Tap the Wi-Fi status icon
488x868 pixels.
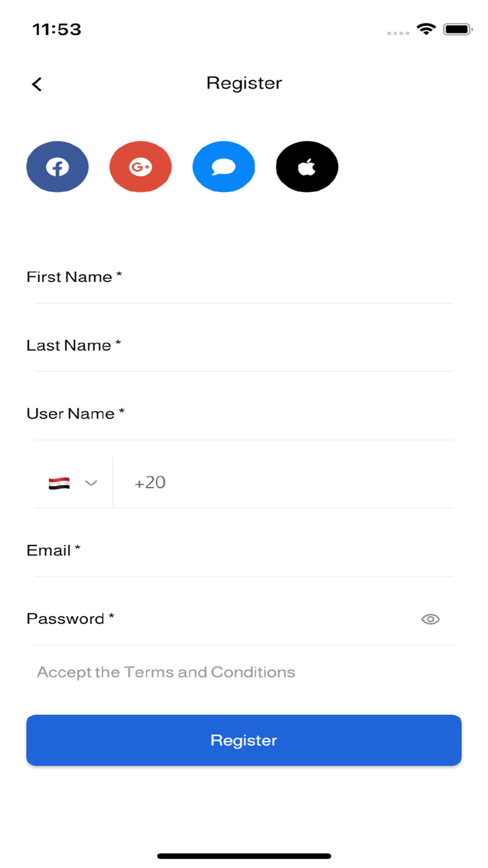(x=425, y=29)
